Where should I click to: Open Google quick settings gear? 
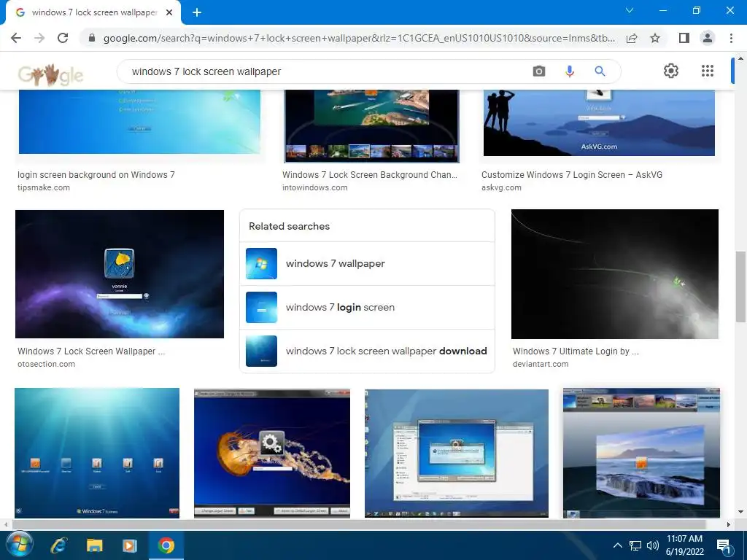pos(671,71)
